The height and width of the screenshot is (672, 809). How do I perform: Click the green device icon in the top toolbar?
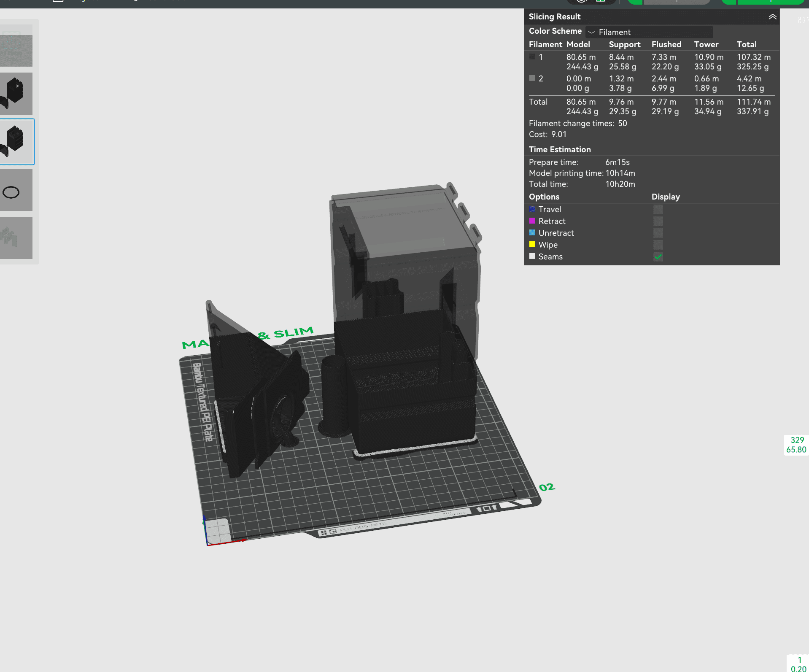(601, 2)
